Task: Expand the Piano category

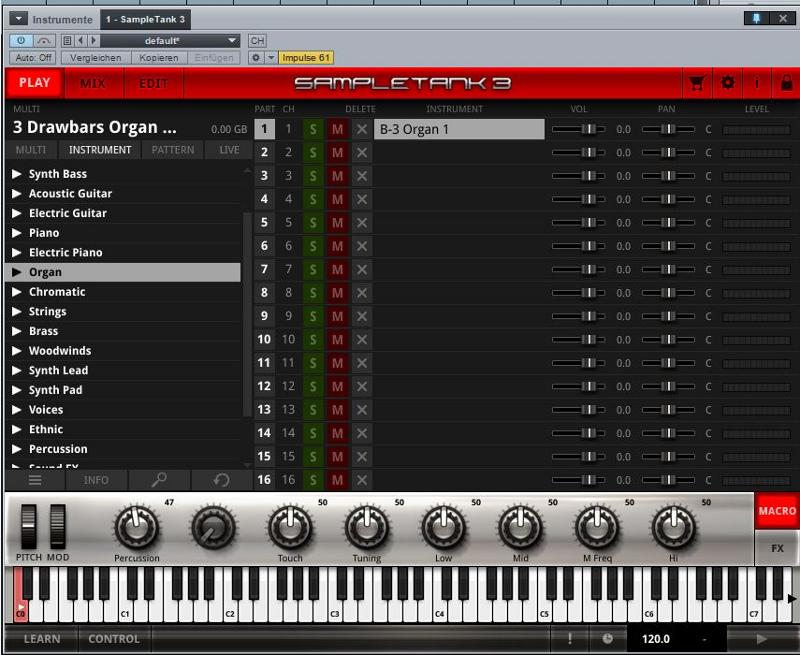Action: (x=17, y=233)
